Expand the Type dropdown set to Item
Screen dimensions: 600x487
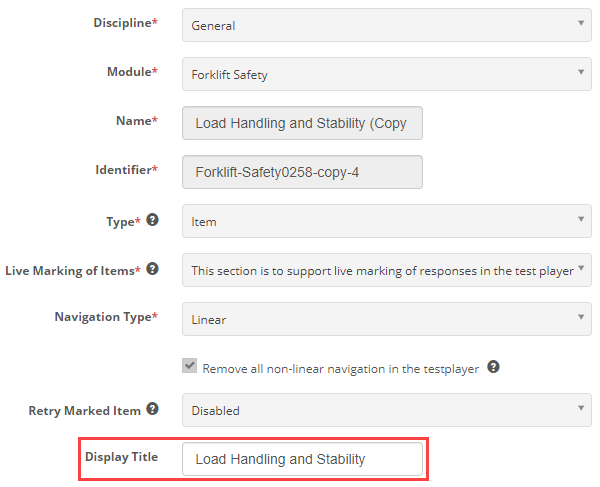coord(386,221)
